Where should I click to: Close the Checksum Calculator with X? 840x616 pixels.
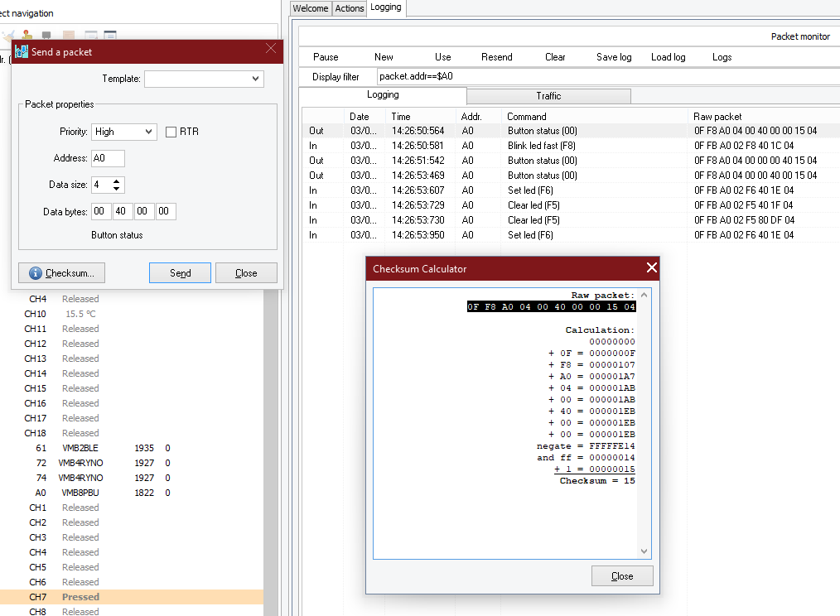(651, 267)
